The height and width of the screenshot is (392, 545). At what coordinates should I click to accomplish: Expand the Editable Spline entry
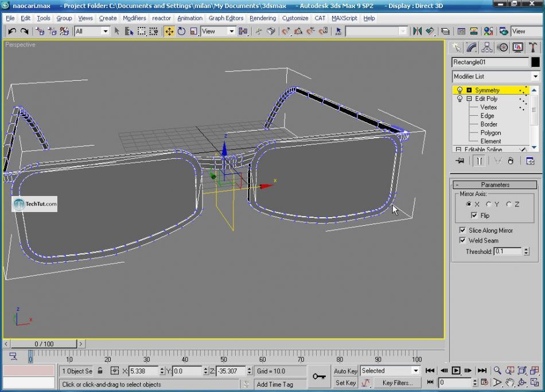pos(458,150)
